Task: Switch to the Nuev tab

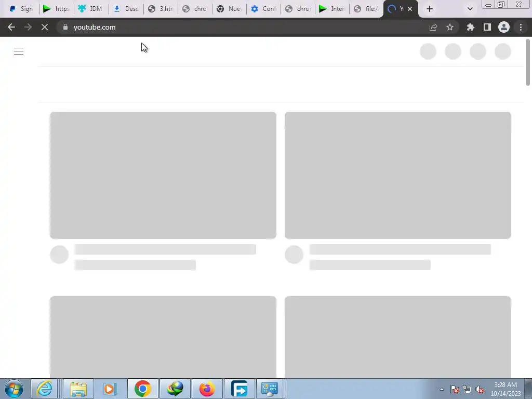Action: [x=229, y=9]
